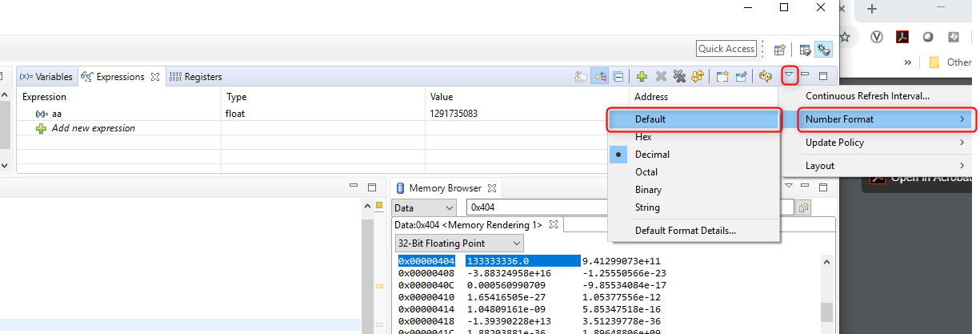The height and width of the screenshot is (334, 980).
Task: Click the Value column header
Action: click(526, 96)
